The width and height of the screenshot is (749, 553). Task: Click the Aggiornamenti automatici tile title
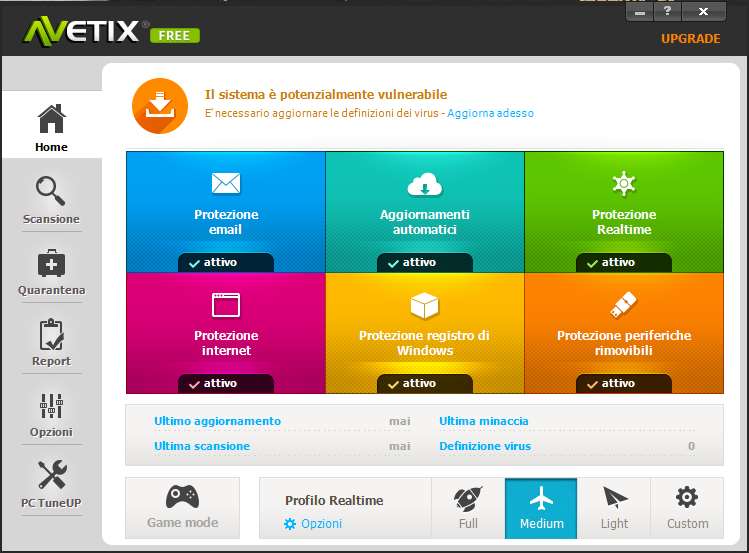[425, 222]
